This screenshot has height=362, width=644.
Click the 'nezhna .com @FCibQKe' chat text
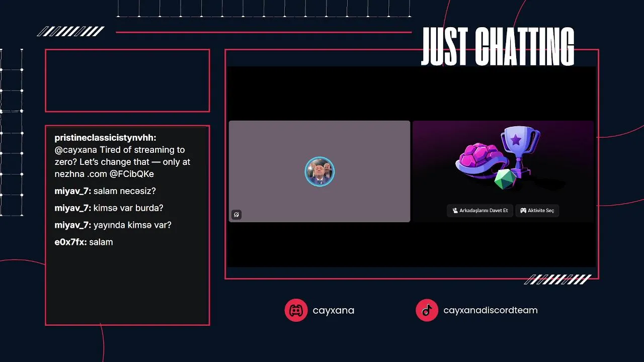tap(104, 174)
